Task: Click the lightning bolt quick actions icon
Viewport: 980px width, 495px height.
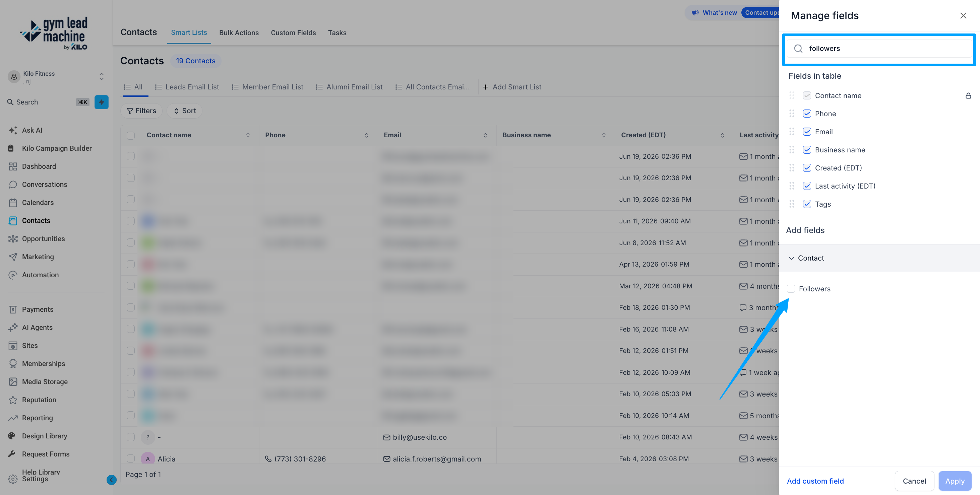Action: [x=102, y=102]
